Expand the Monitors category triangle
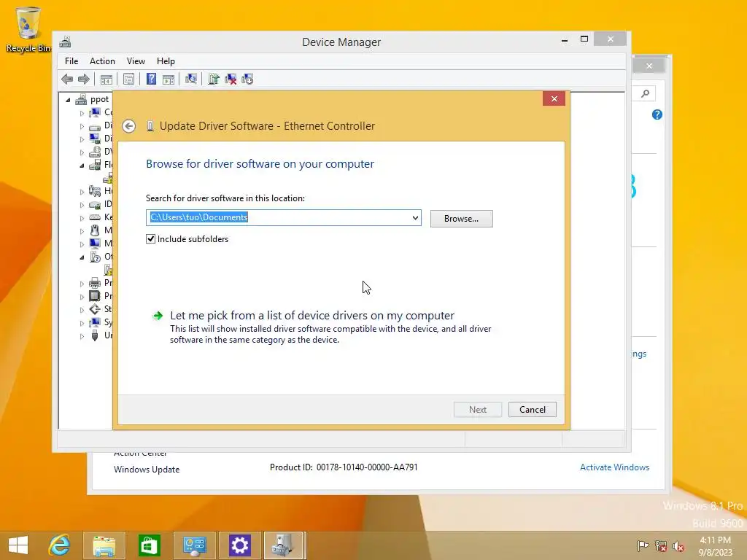 (82, 244)
